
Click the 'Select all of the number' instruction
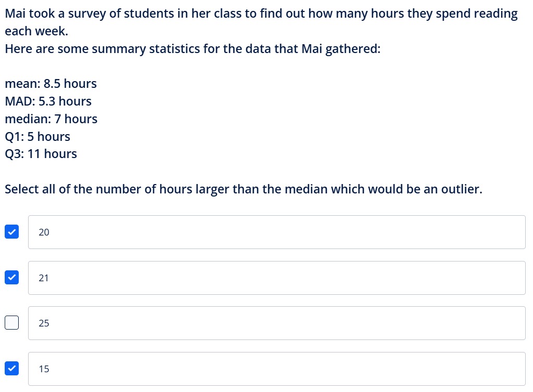[244, 189]
